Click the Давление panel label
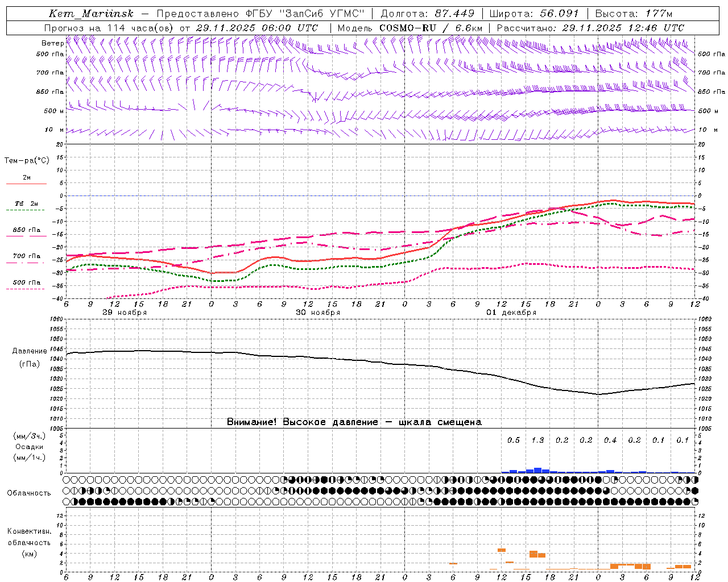Screen dimensions: 728x582 pos(29,351)
